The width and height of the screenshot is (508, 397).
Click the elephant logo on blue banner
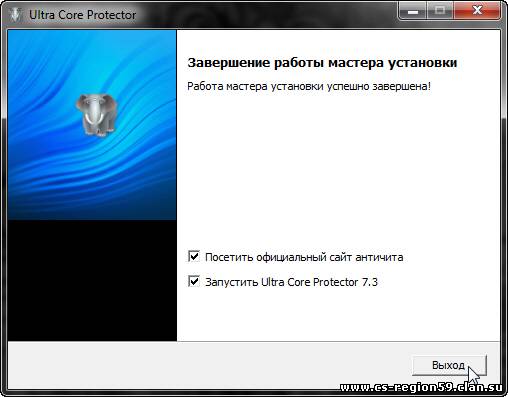pos(96,115)
